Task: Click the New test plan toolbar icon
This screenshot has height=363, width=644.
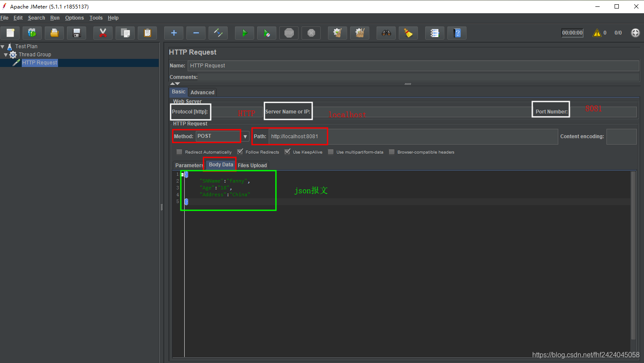Action: pyautogui.click(x=10, y=33)
